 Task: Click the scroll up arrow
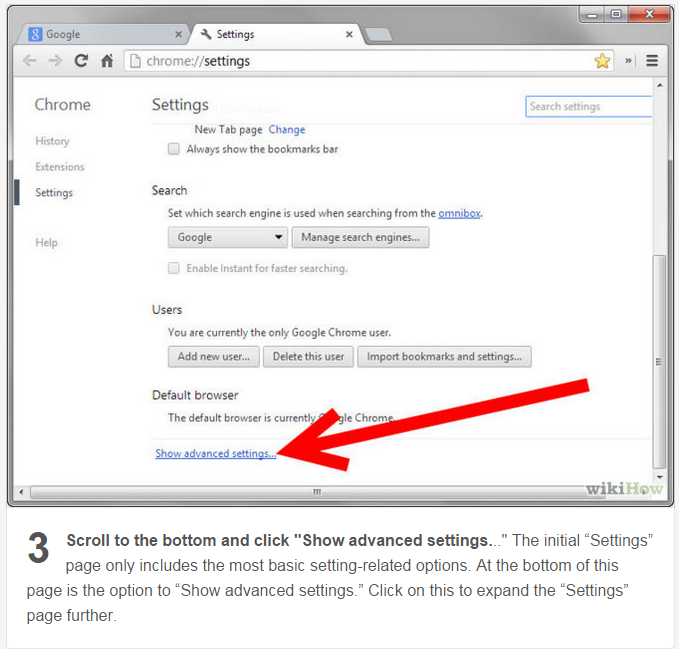(x=660, y=85)
